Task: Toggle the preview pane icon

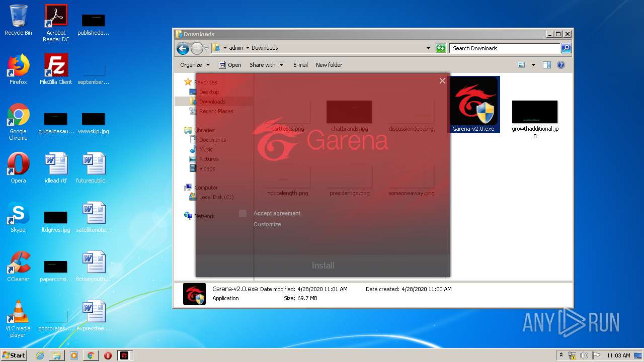Action: [x=547, y=65]
